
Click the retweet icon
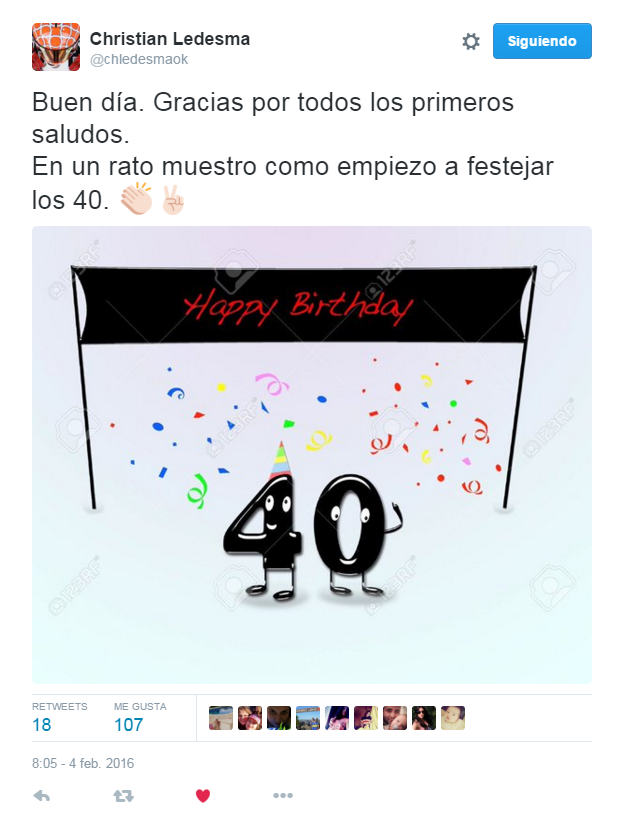(124, 796)
